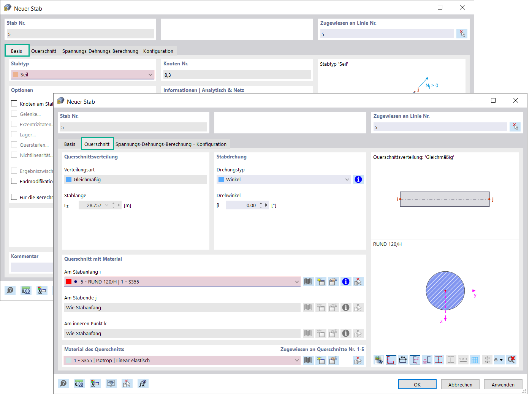The image size is (532, 399).
Task: Click the Verteilungsart Gleichmäßig field
Action: click(x=136, y=179)
